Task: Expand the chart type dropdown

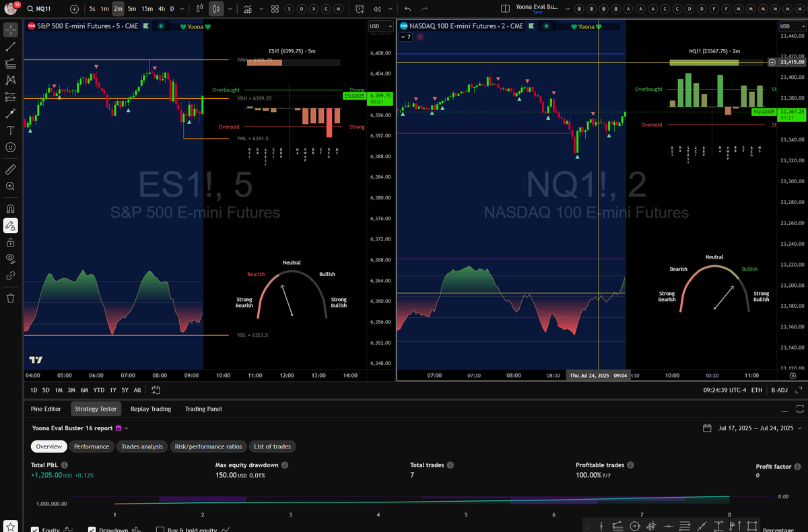Action: pyautogui.click(x=231, y=9)
